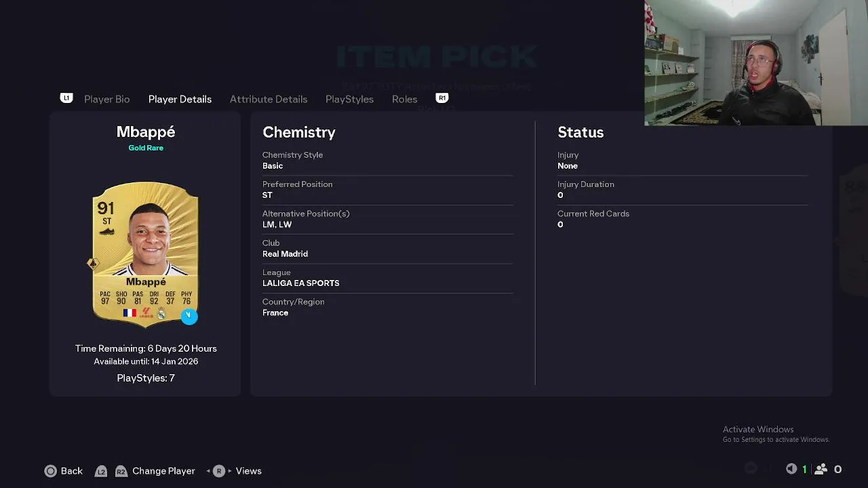Click the Preferred Position value ST

(x=267, y=195)
